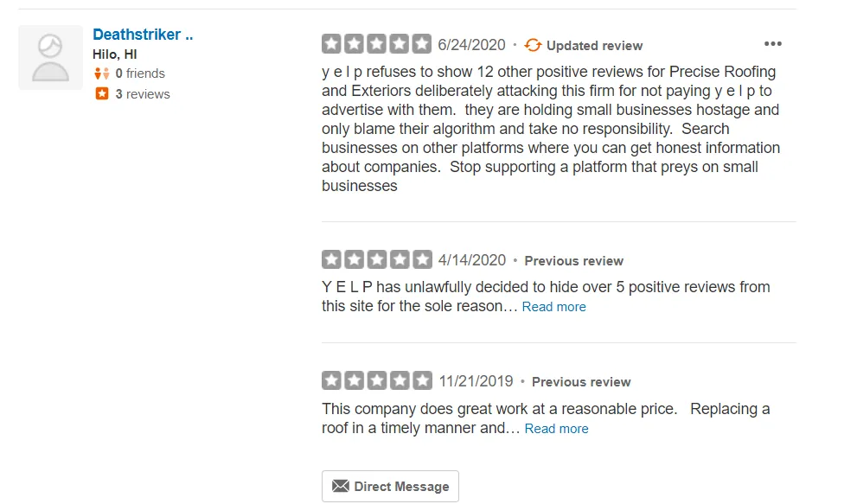Screen dimensions: 857x504
Task: Expand the 11/21/2019 review with Read more
Action: [556, 429]
